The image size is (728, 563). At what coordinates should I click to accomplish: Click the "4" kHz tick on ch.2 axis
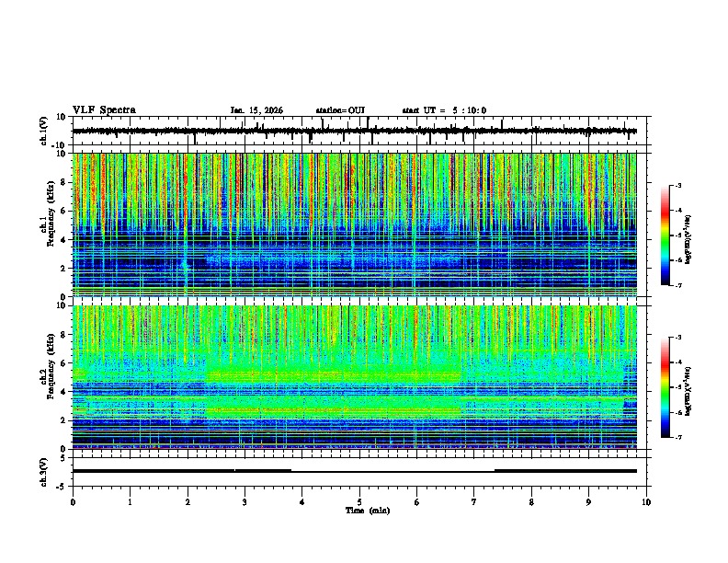pyautogui.click(x=63, y=392)
